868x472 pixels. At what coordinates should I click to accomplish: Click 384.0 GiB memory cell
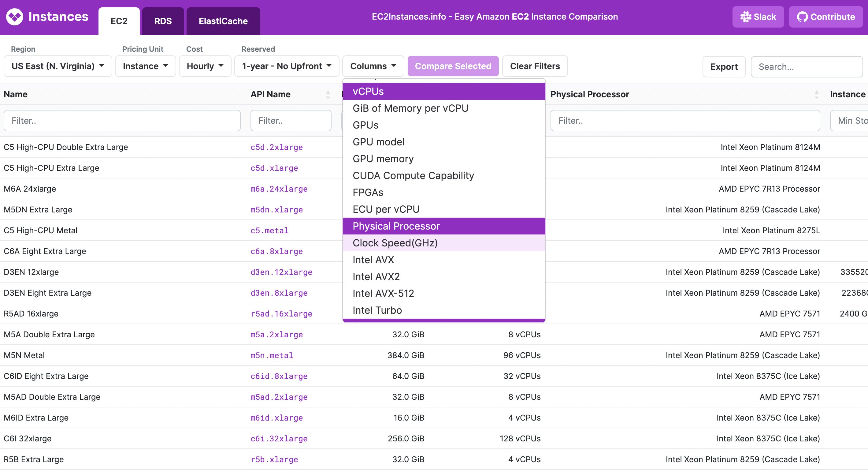tap(406, 356)
